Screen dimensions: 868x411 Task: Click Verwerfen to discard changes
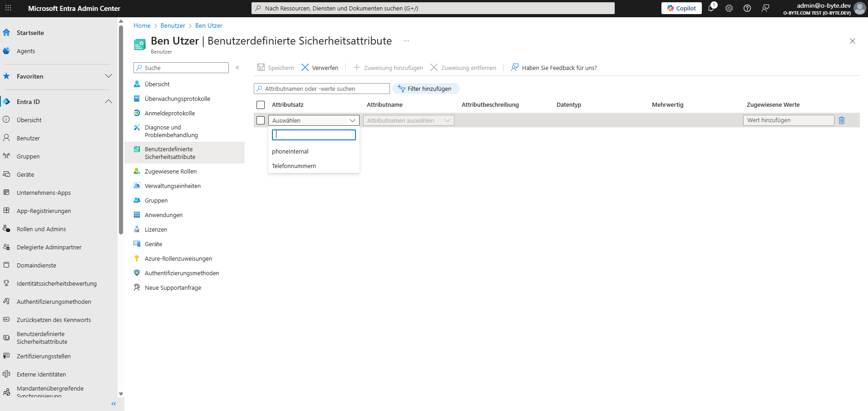(x=320, y=68)
